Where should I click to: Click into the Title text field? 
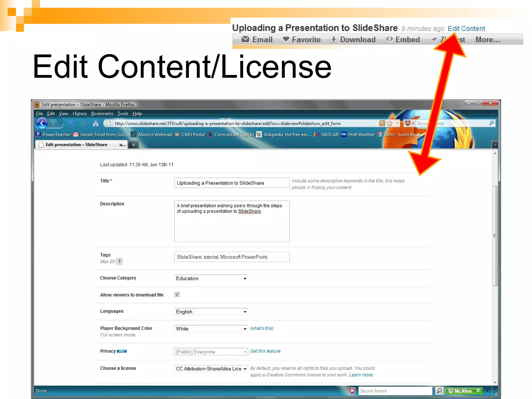231,183
